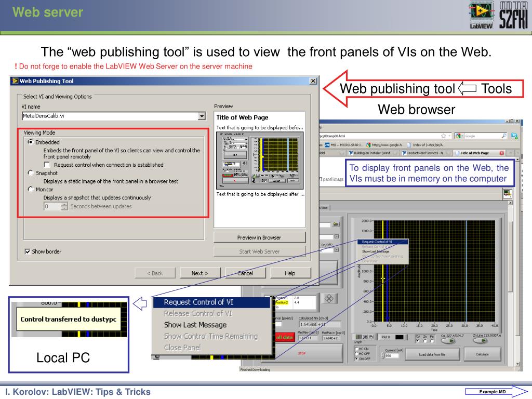Image resolution: width=532 pixels, height=399 pixels.
Task: Click the bookmark star in the browser address bar
Action: (443, 136)
